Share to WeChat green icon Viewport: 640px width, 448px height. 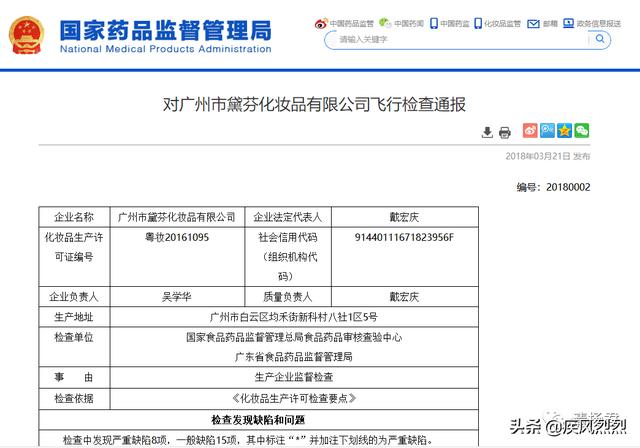click(582, 131)
